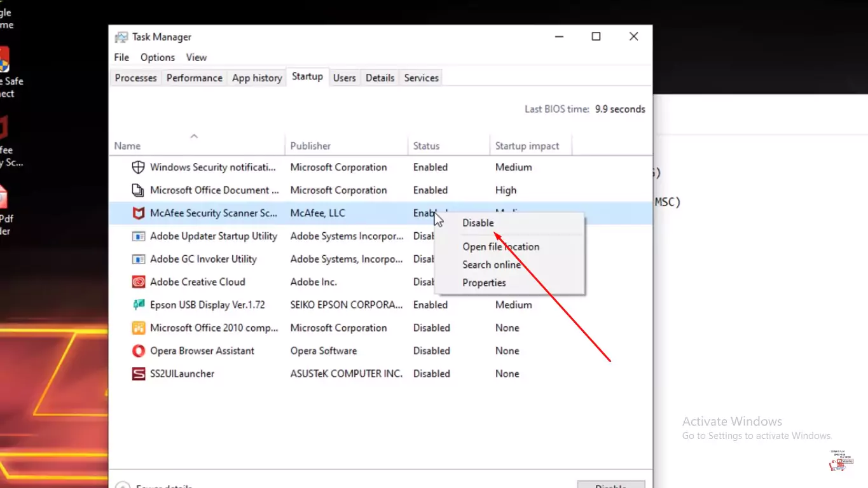Select Adobe GC Invoker Utility row name
Image resolution: width=868 pixels, height=488 pixels.
[203, 259]
